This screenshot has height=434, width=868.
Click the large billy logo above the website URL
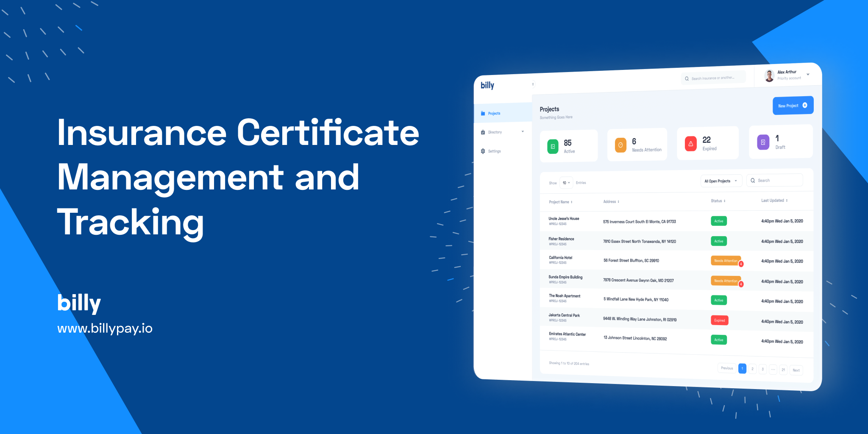coord(79,303)
